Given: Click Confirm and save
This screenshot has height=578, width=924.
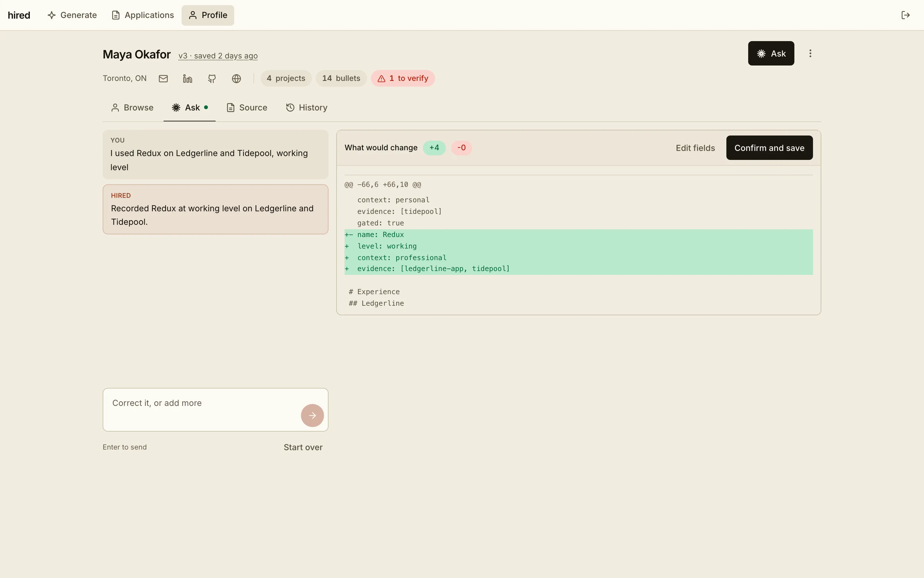Looking at the screenshot, I should point(769,148).
